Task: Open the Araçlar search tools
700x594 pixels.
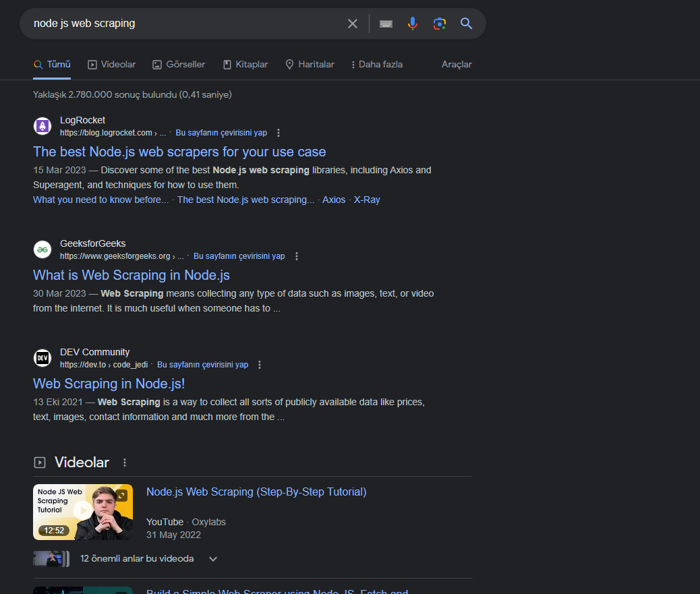Action: point(457,65)
